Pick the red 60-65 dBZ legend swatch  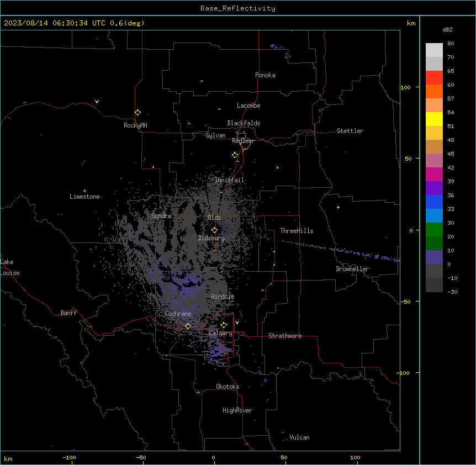click(x=434, y=77)
